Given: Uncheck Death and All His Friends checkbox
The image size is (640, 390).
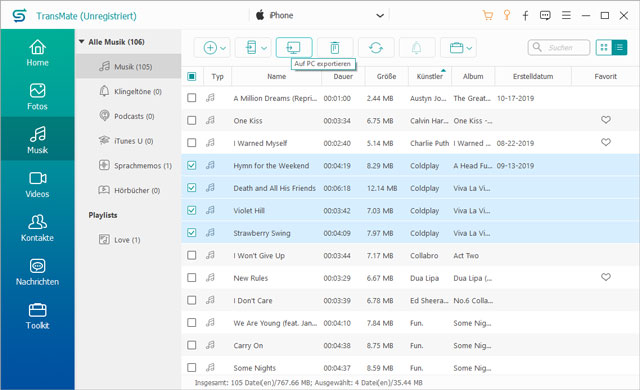Looking at the screenshot, I should [x=191, y=188].
